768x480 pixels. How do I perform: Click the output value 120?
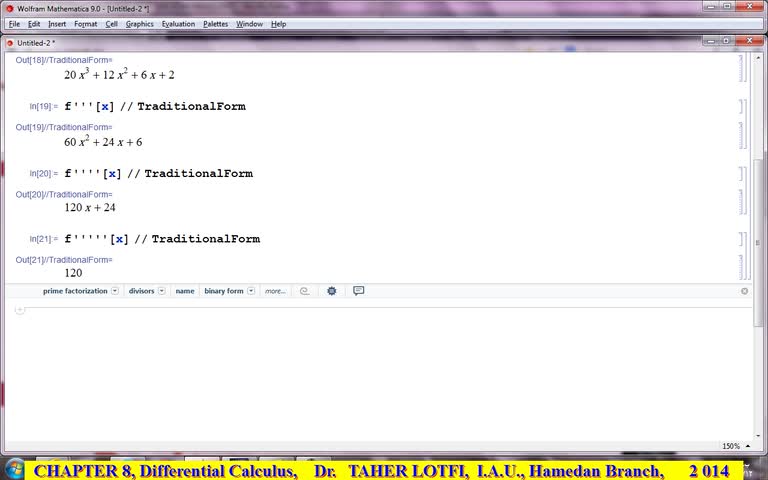click(73, 273)
